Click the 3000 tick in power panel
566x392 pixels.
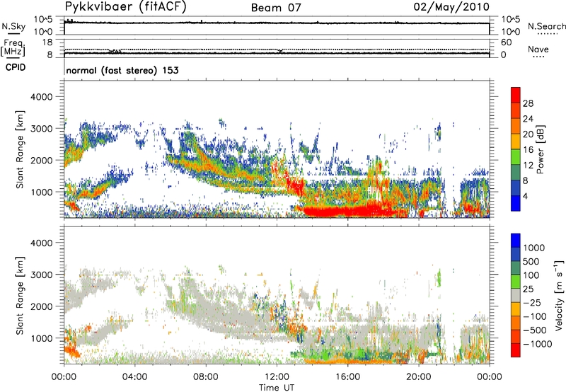(x=41, y=129)
